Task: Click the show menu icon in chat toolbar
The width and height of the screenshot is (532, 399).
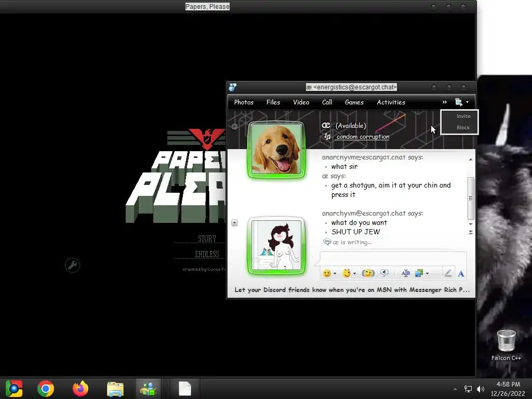Action: [x=459, y=102]
